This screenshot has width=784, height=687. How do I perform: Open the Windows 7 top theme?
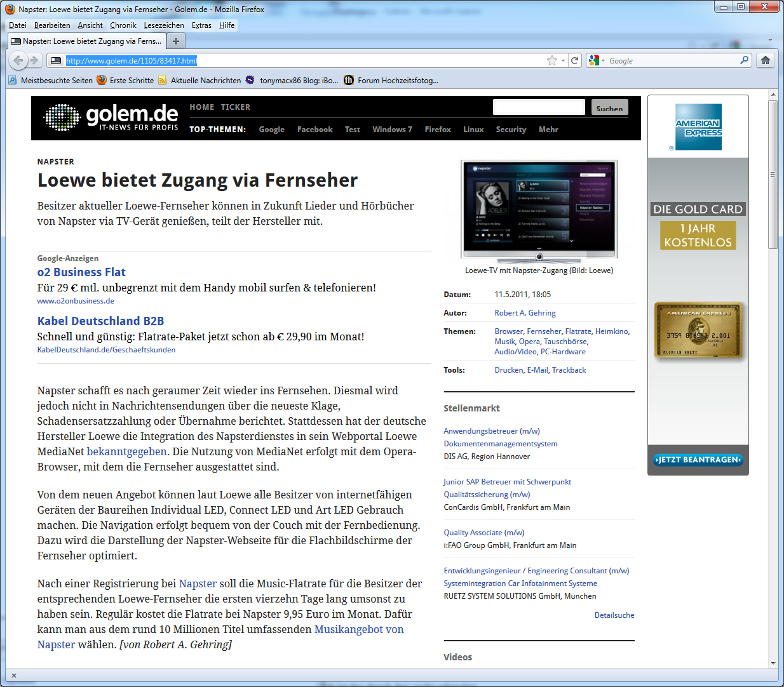coord(392,129)
